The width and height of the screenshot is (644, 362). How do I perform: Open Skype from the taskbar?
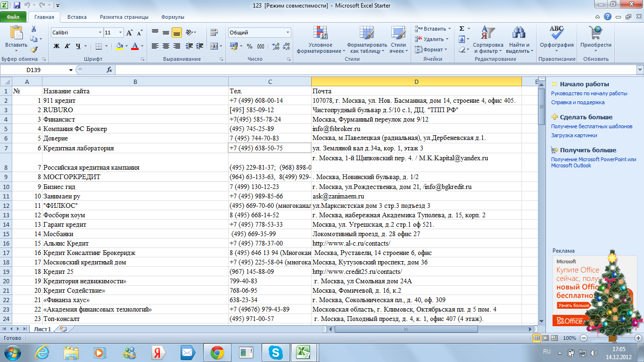click(x=275, y=352)
